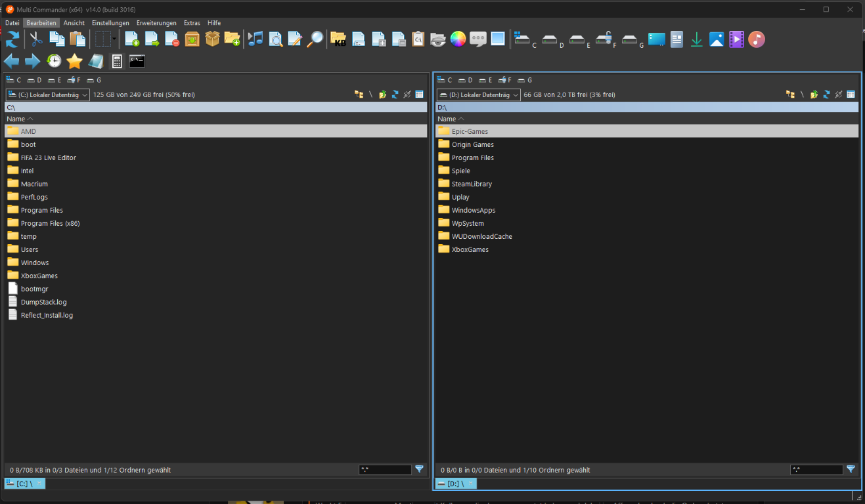Screen dimensions: 865x504
Task: Click the history clock icon
Action: pos(54,62)
